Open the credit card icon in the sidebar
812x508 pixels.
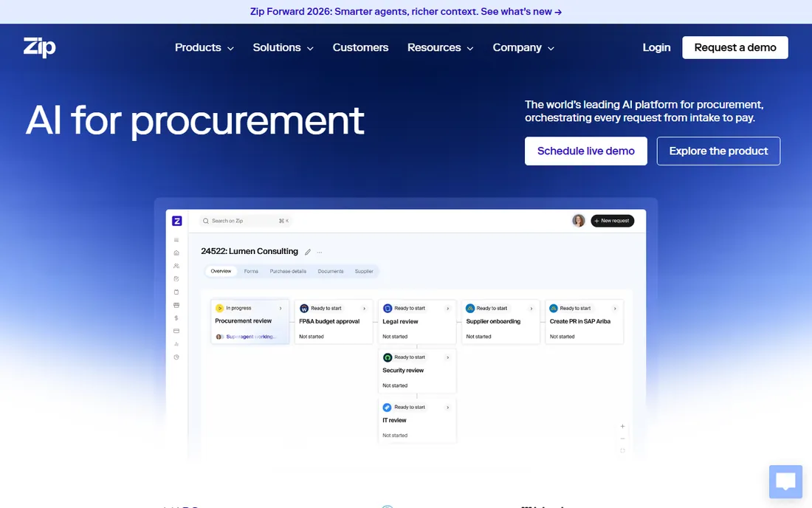tap(176, 331)
